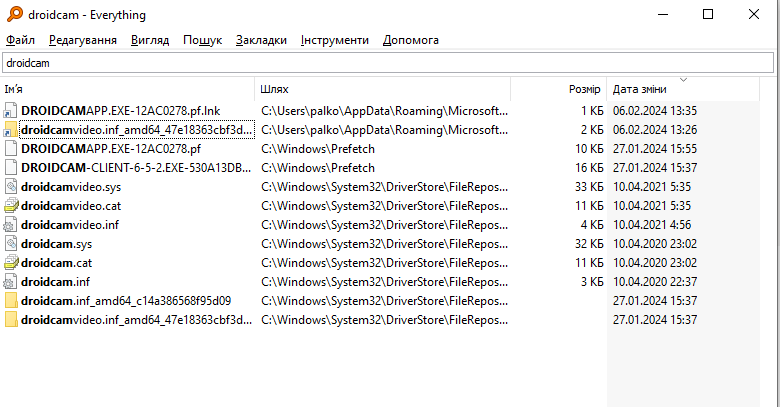Minimize the Everything window
Screen dimensions: 780x407
point(663,14)
